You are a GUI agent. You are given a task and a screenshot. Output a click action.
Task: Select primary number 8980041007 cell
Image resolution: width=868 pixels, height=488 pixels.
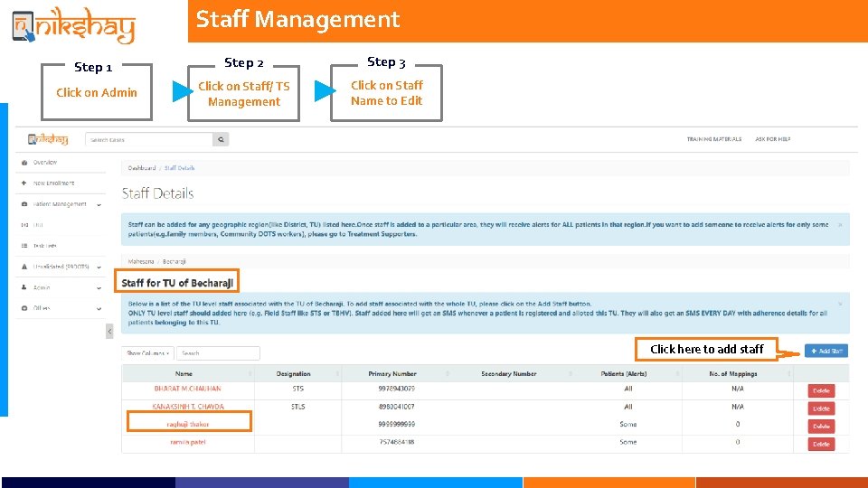pyautogui.click(x=396, y=407)
